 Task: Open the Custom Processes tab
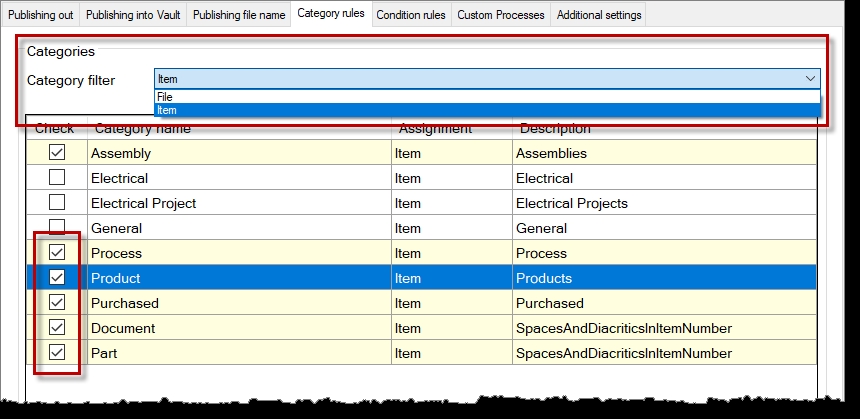[x=501, y=15]
